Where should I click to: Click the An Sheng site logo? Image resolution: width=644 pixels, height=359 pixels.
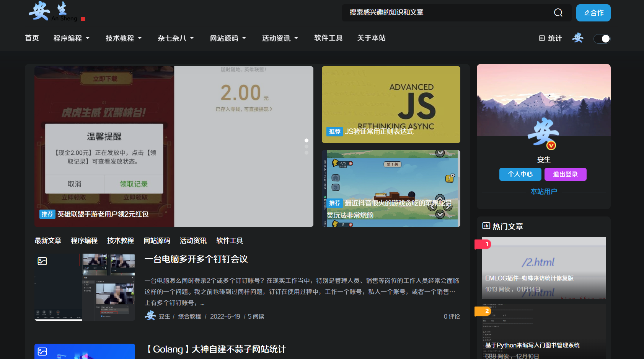click(57, 11)
